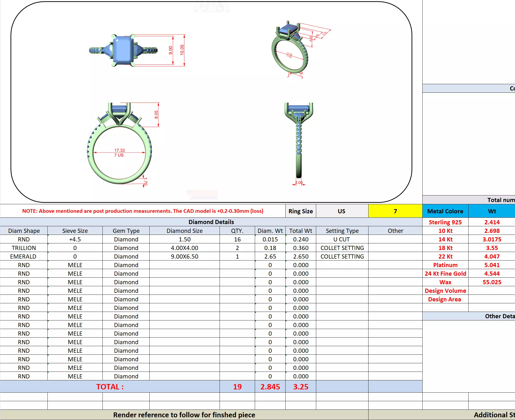The height and width of the screenshot is (420, 515).
Task: Select the 9.00X6.50 diamond size cell
Action: [184, 256]
